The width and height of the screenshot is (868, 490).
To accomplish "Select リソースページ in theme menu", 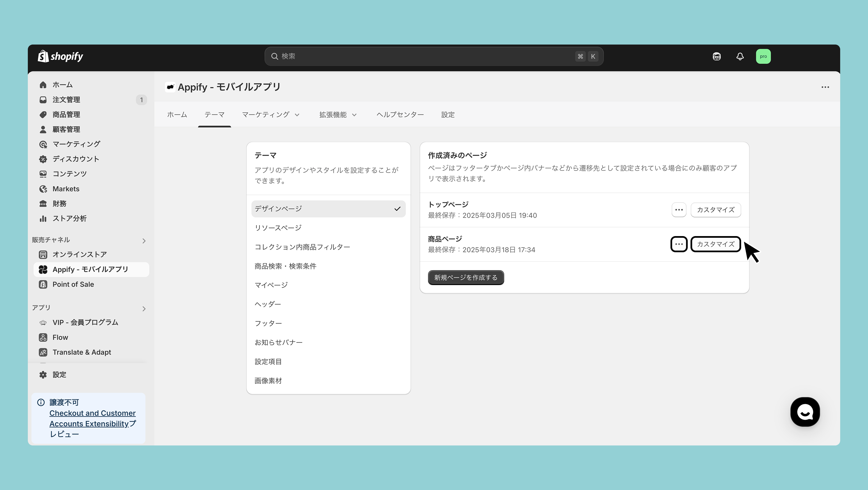I will click(278, 228).
